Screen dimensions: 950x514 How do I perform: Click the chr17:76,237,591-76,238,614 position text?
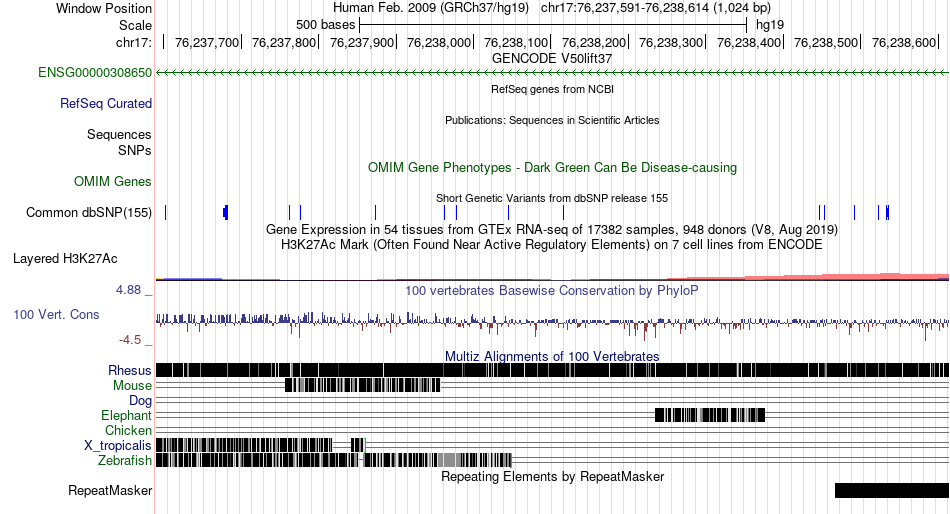656,8
